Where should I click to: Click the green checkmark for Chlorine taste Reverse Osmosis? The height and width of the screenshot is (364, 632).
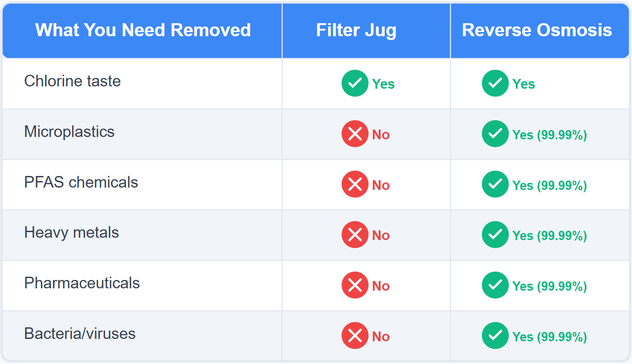[495, 84]
